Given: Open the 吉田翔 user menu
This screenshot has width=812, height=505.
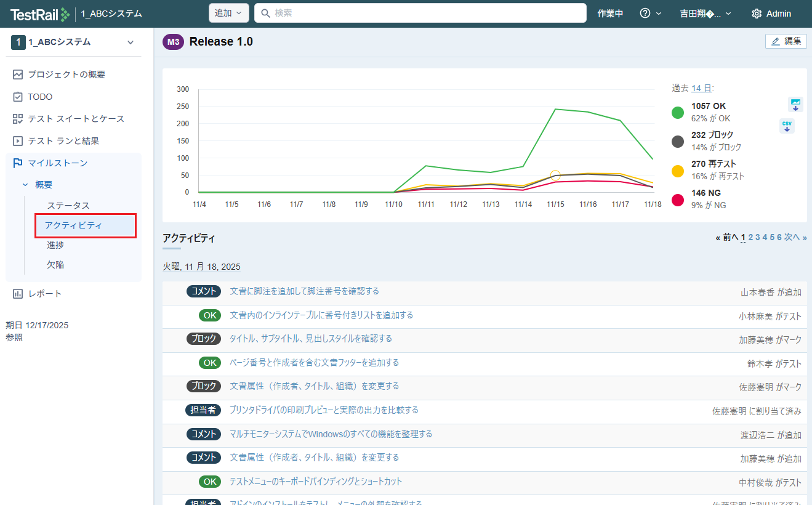Looking at the screenshot, I should 705,14.
